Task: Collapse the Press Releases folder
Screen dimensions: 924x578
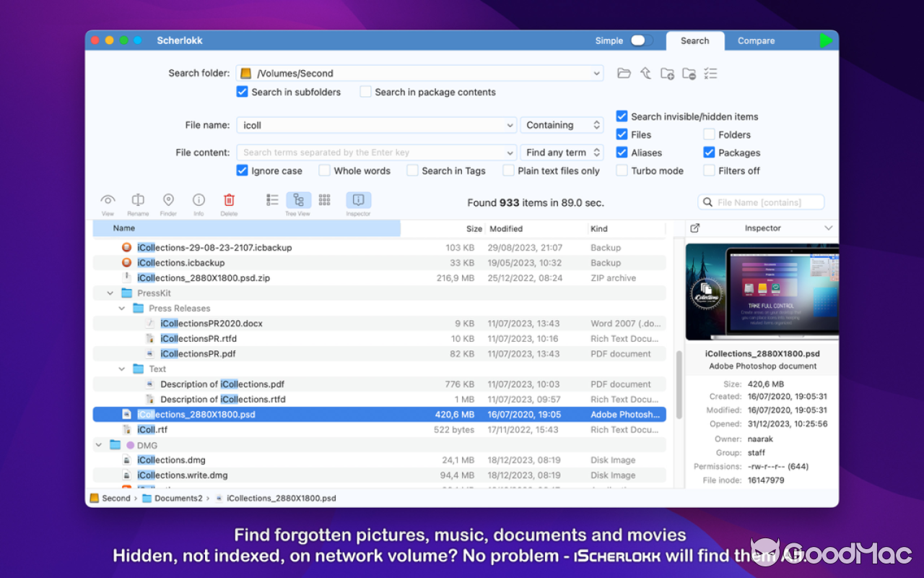Action: pos(121,308)
